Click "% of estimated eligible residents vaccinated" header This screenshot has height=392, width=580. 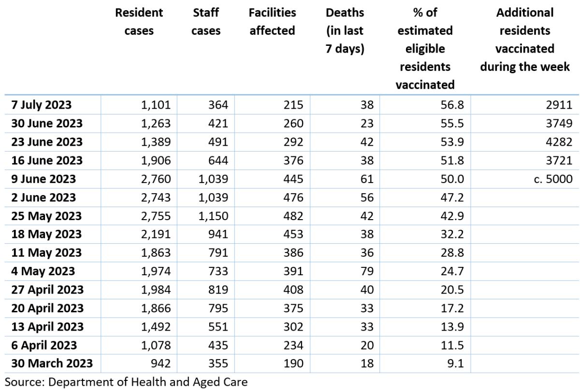[425, 49]
